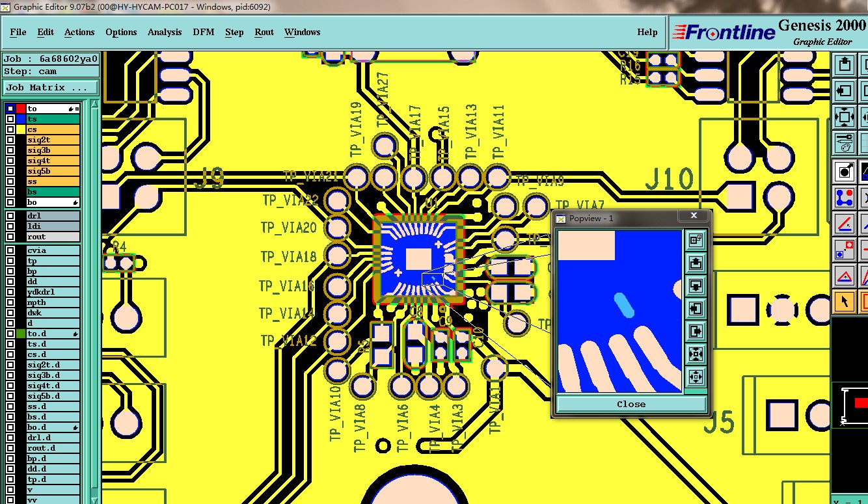Toggle the 'npth' layer checkbox
Viewport: 868px width, 504px height.
[10, 302]
